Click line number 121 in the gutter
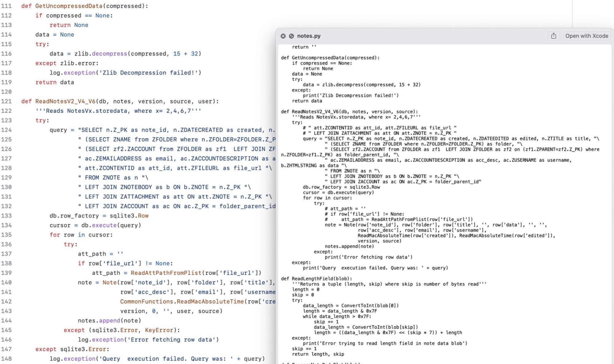Image resolution: width=614 pixels, height=364 pixels. click(6, 101)
